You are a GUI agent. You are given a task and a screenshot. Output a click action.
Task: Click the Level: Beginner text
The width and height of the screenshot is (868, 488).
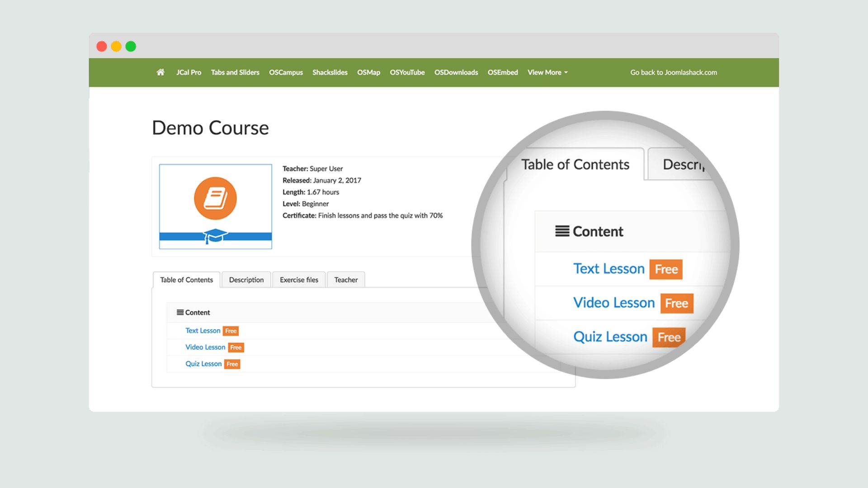coord(306,204)
